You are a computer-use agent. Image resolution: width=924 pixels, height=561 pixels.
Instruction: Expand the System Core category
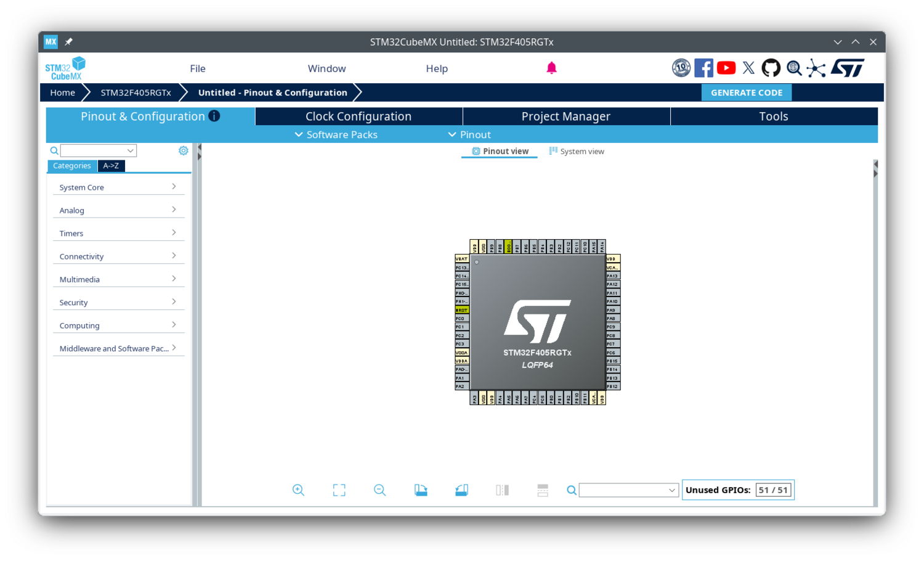(x=118, y=187)
